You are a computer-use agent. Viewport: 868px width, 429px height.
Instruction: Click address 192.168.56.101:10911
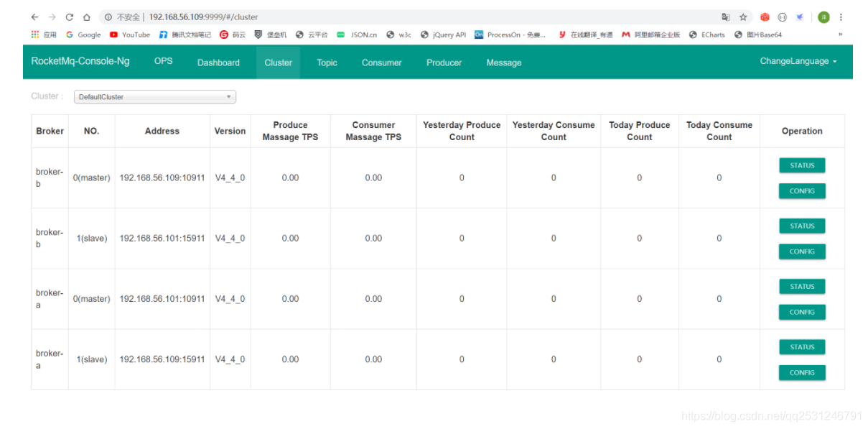(x=162, y=299)
